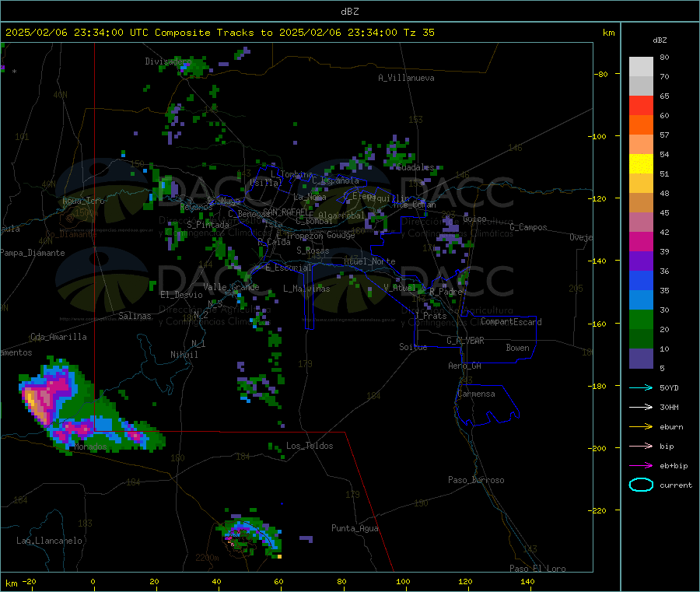Viewport: 700px width, 592px height.
Task: Click the cyan 50YD arrow legend icon
Action: pyautogui.click(x=641, y=387)
